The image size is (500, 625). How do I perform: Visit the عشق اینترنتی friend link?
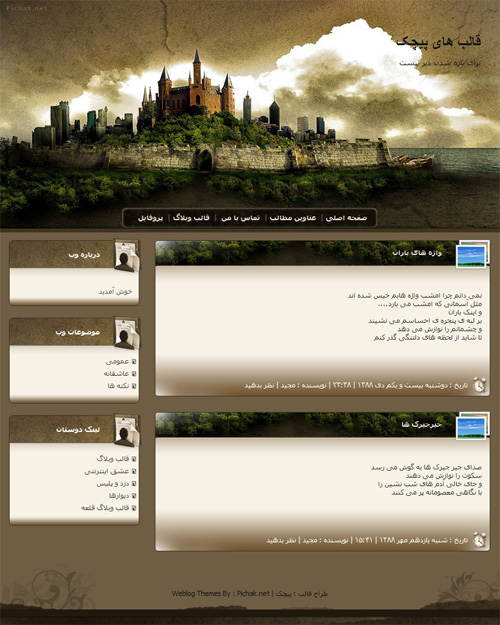(x=107, y=472)
